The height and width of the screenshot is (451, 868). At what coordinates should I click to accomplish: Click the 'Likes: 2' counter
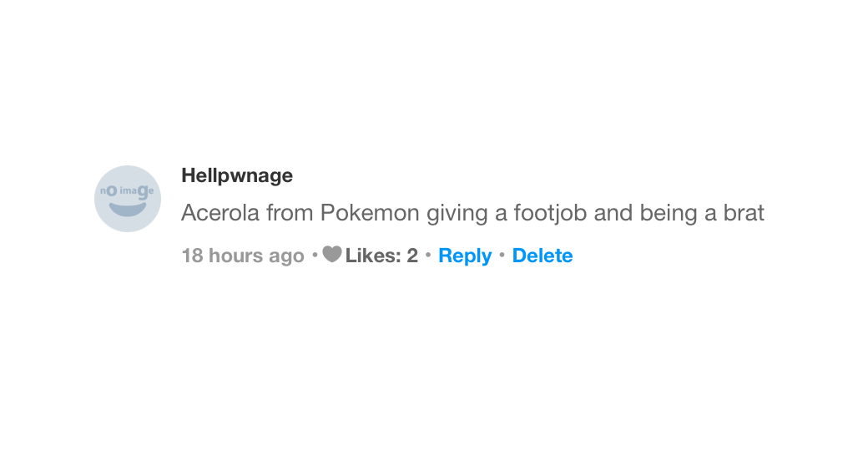(x=381, y=256)
